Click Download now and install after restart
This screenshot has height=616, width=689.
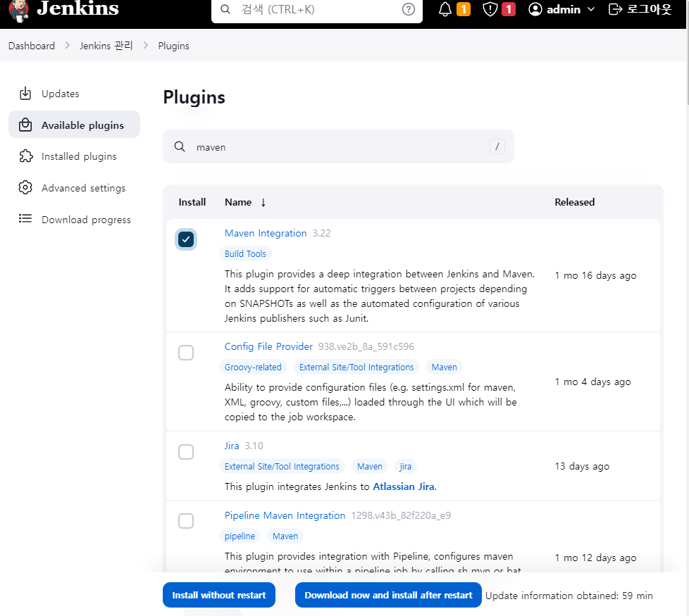point(388,595)
